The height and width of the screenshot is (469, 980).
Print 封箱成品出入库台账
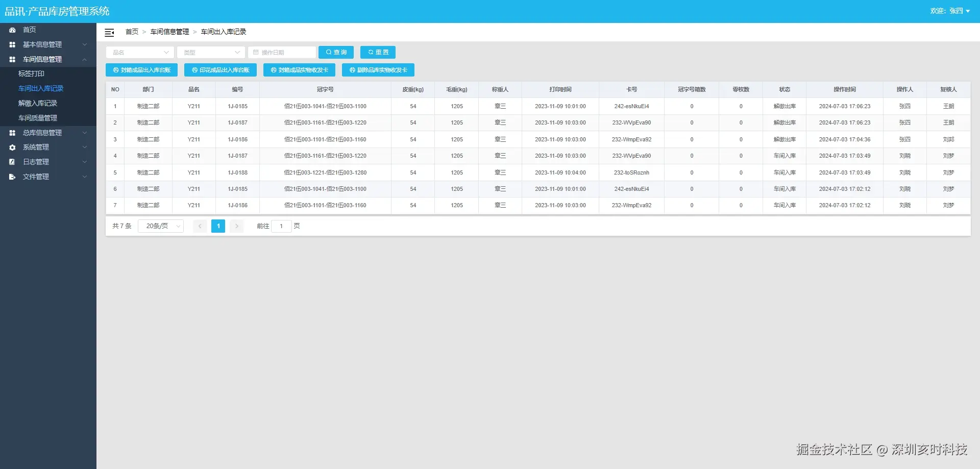point(141,70)
